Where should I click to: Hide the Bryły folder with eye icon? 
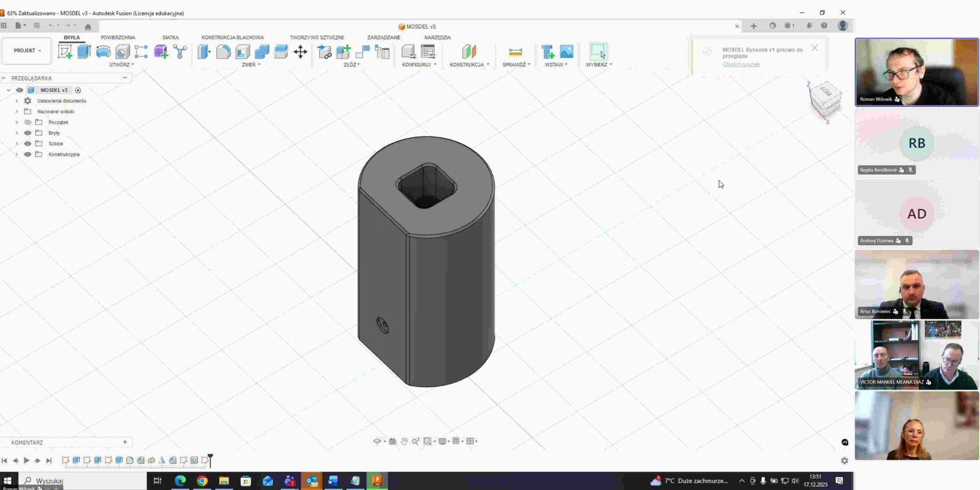click(x=28, y=133)
